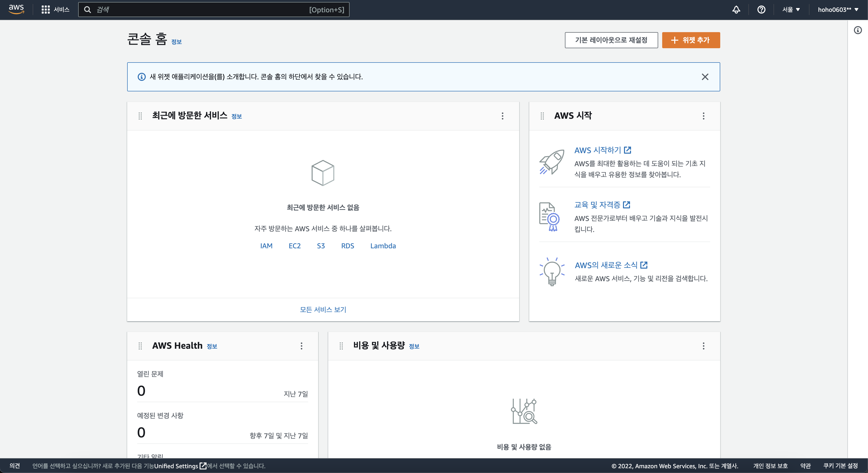868x473 pixels.
Task: Click the 열린 문제 count of 0
Action: tap(141, 390)
